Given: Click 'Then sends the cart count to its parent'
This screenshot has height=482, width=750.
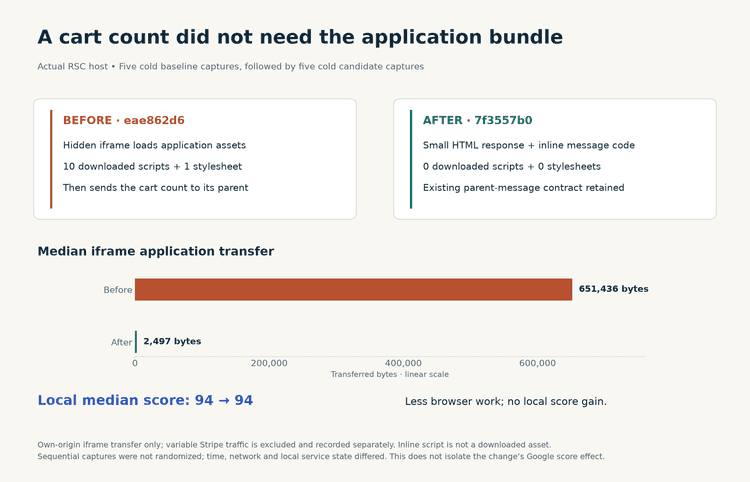Looking at the screenshot, I should [x=155, y=187].
